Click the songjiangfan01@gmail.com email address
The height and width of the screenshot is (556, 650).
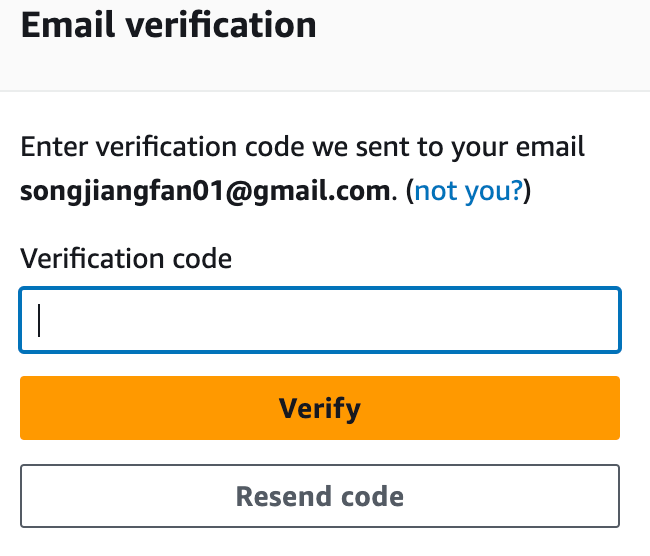(203, 190)
